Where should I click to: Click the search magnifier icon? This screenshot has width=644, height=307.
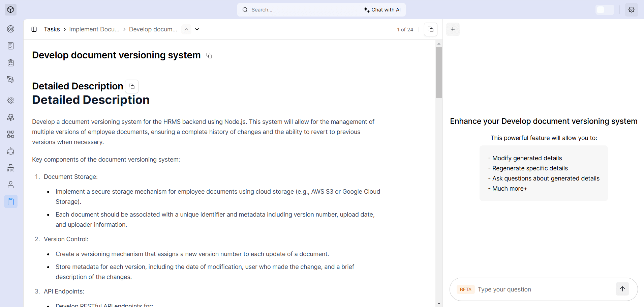[x=245, y=10]
